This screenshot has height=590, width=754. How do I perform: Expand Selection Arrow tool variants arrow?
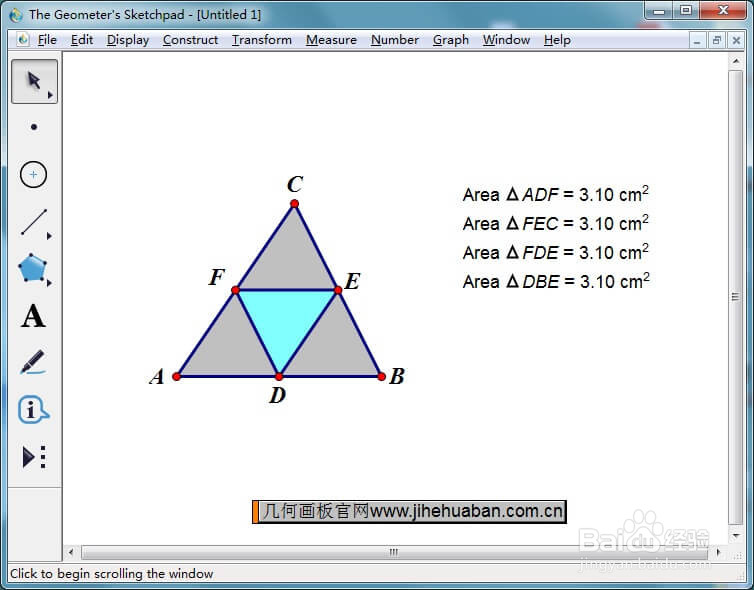click(50, 95)
